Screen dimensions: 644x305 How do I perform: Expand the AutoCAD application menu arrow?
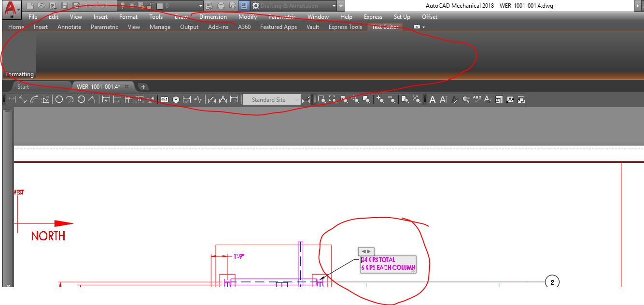point(19,9)
